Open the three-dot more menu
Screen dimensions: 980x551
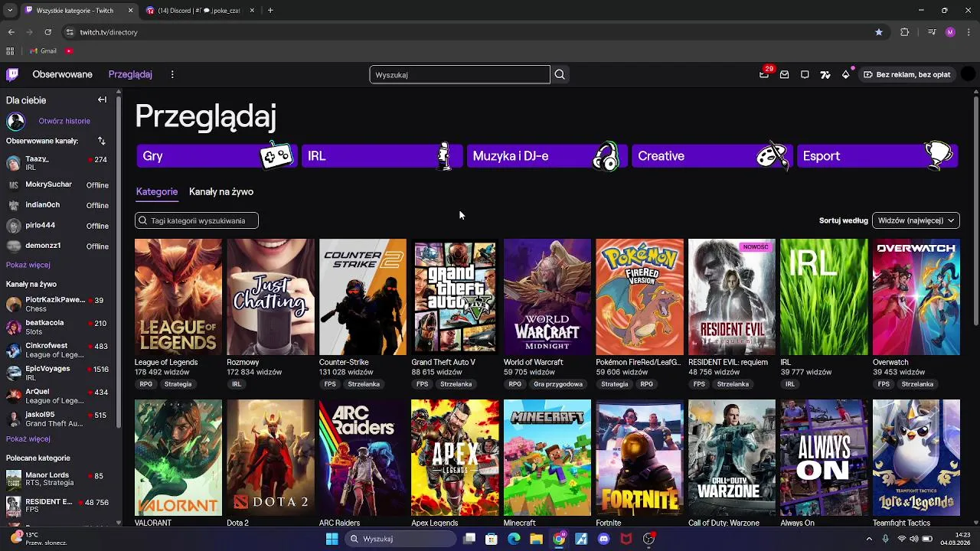172,74
